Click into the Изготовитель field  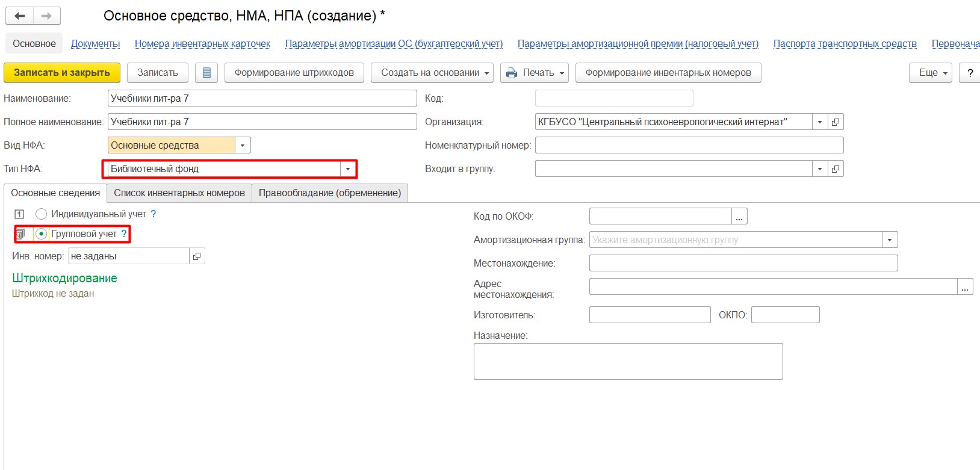tap(650, 315)
